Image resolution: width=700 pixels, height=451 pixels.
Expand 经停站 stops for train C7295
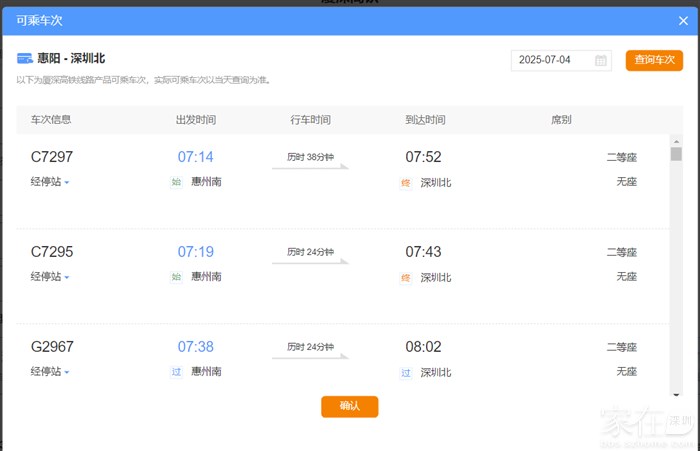pyautogui.click(x=50, y=277)
